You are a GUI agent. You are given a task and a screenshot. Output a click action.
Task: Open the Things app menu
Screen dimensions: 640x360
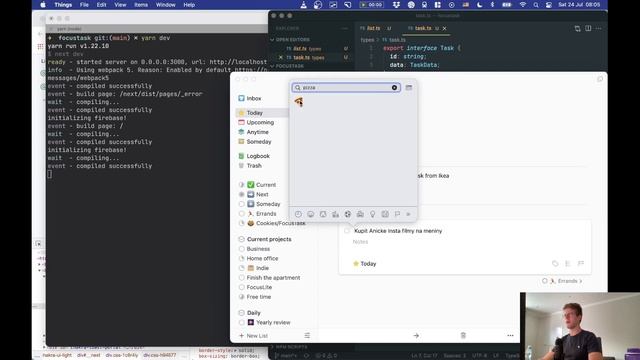point(63,5)
